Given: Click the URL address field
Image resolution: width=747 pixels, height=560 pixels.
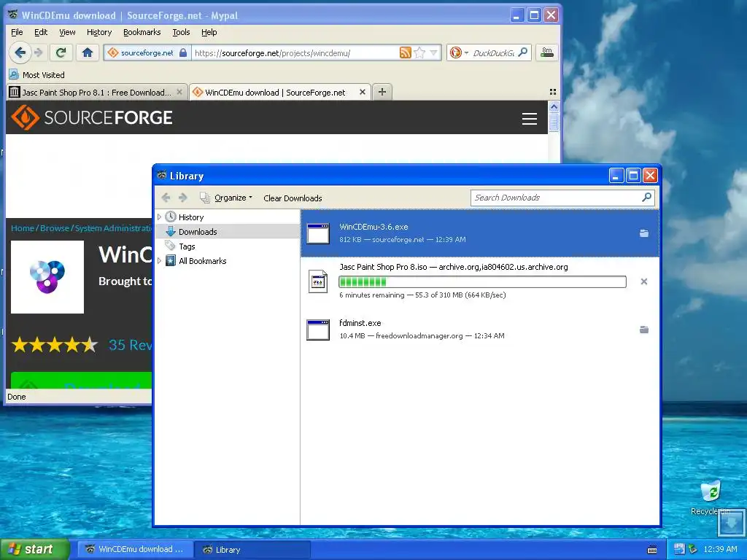Looking at the screenshot, I should tap(295, 52).
